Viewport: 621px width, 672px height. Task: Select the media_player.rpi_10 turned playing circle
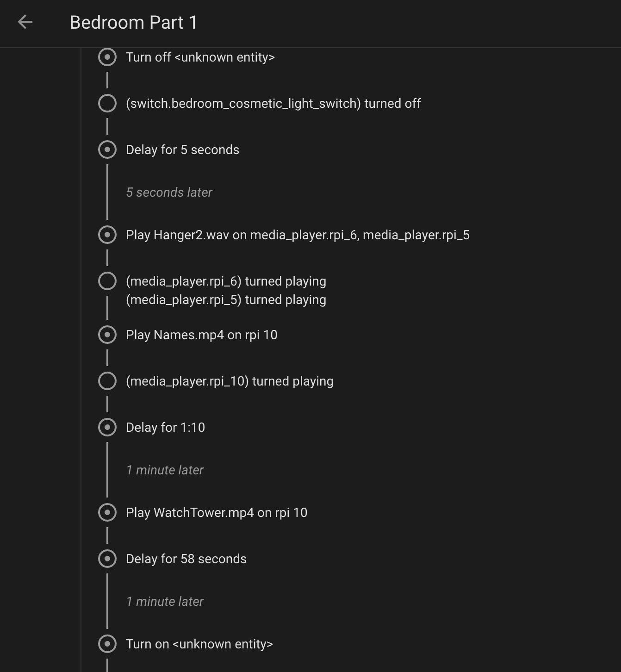[107, 381]
